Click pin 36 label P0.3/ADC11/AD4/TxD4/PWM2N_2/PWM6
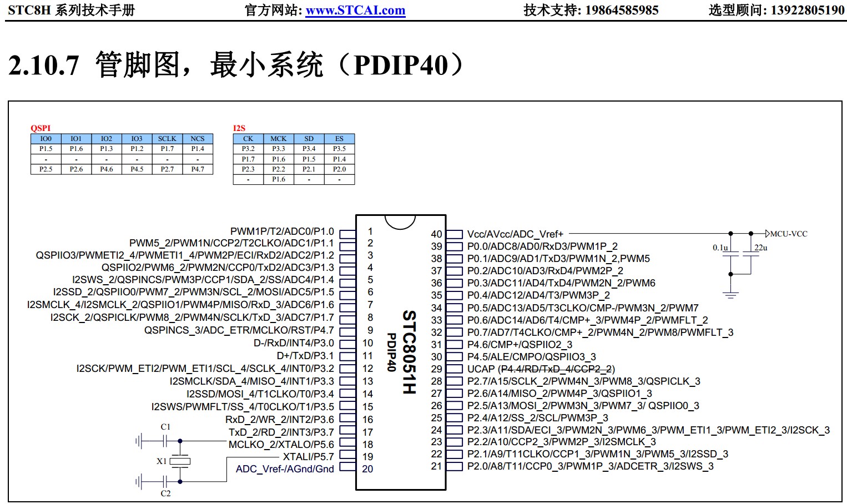This screenshot has width=847, height=504. (561, 283)
